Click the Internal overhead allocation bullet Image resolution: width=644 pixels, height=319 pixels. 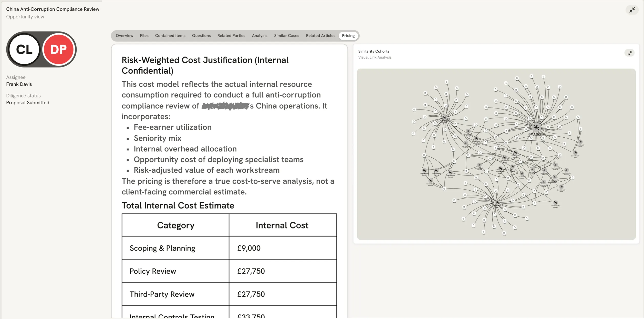coord(185,149)
